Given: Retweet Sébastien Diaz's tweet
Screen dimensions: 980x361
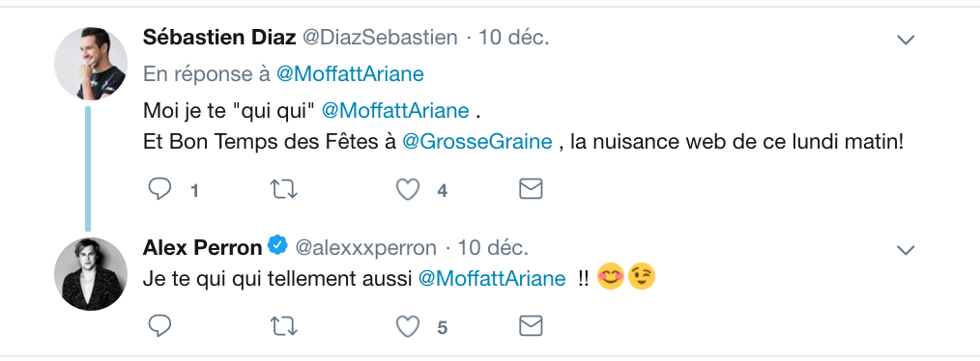Looking at the screenshot, I should [284, 189].
